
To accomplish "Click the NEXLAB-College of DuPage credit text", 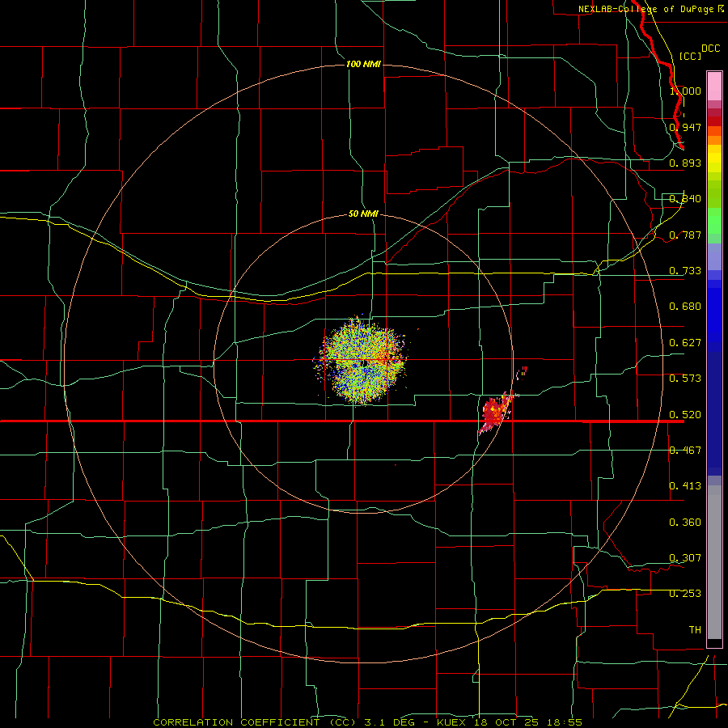I will pos(645,9).
